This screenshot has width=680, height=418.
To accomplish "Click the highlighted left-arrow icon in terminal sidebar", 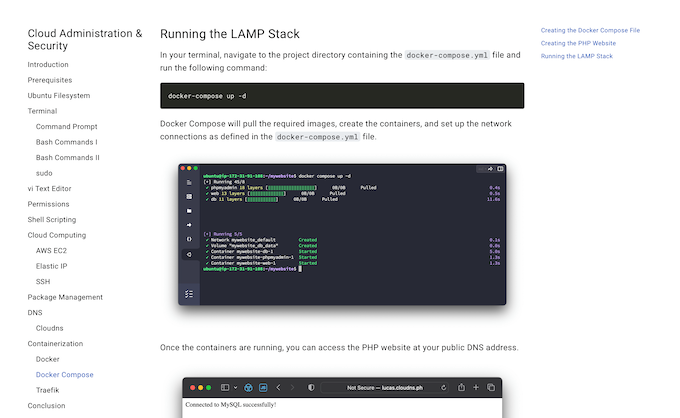I will click(x=189, y=254).
